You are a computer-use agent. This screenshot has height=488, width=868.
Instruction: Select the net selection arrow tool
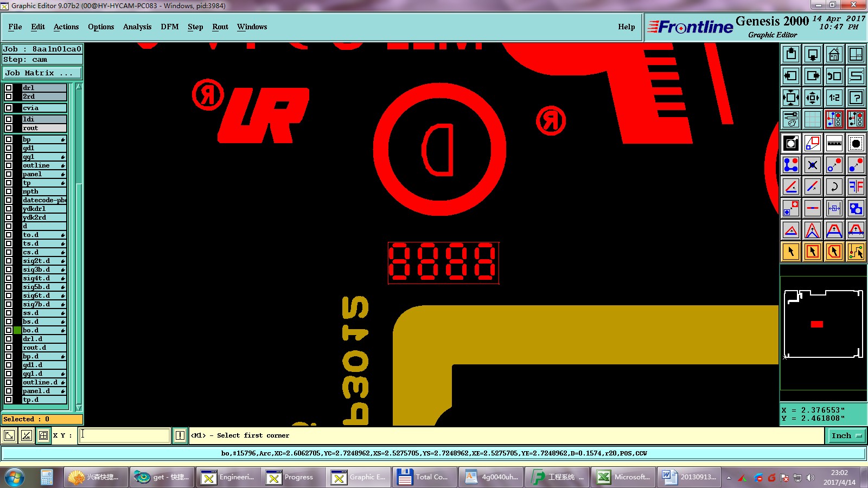[x=856, y=252]
